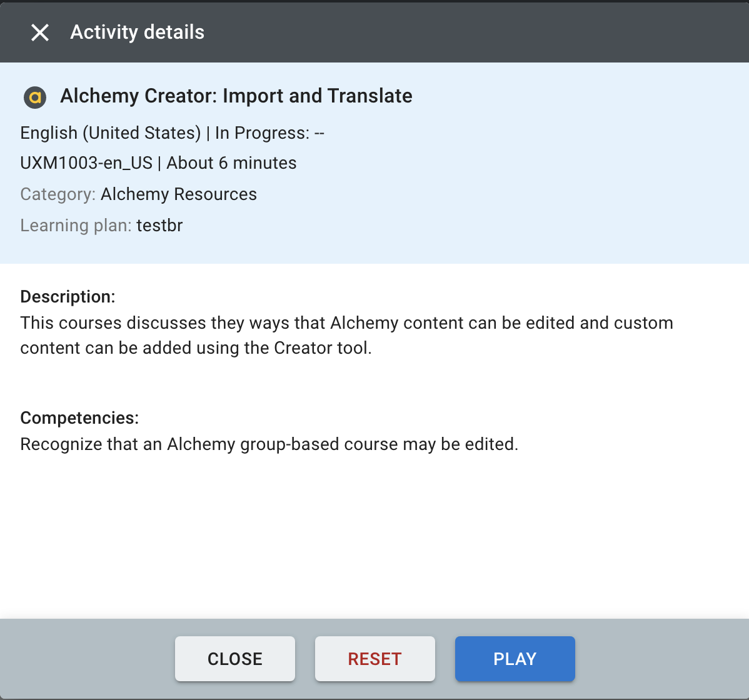Click the PLAY button
This screenshot has height=700, width=749.
point(515,658)
